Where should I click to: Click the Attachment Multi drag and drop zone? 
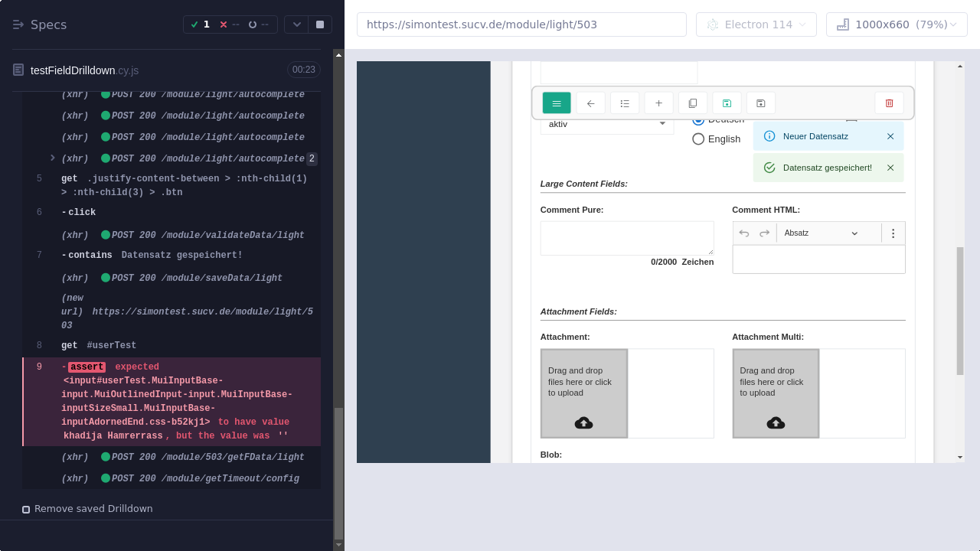pyautogui.click(x=776, y=393)
